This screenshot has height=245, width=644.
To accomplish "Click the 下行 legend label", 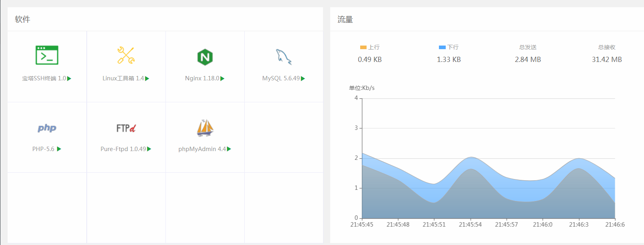I will tap(453, 47).
